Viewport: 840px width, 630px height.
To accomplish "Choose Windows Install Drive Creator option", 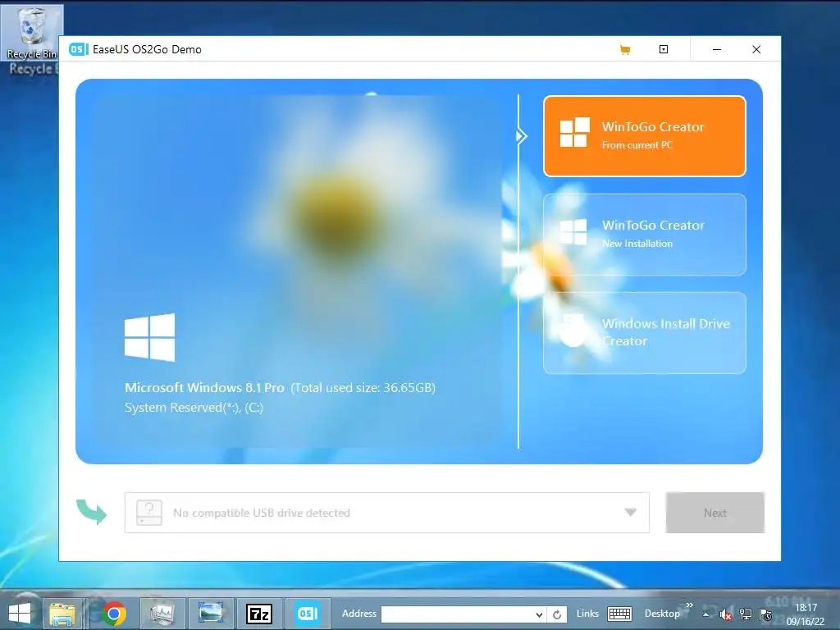I will click(645, 333).
